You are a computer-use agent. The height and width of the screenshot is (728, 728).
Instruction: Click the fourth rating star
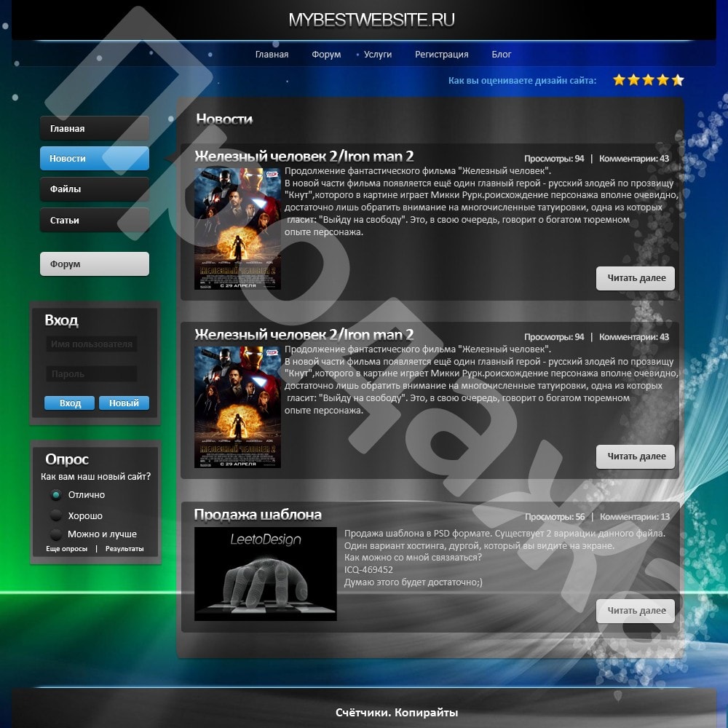[x=663, y=80]
